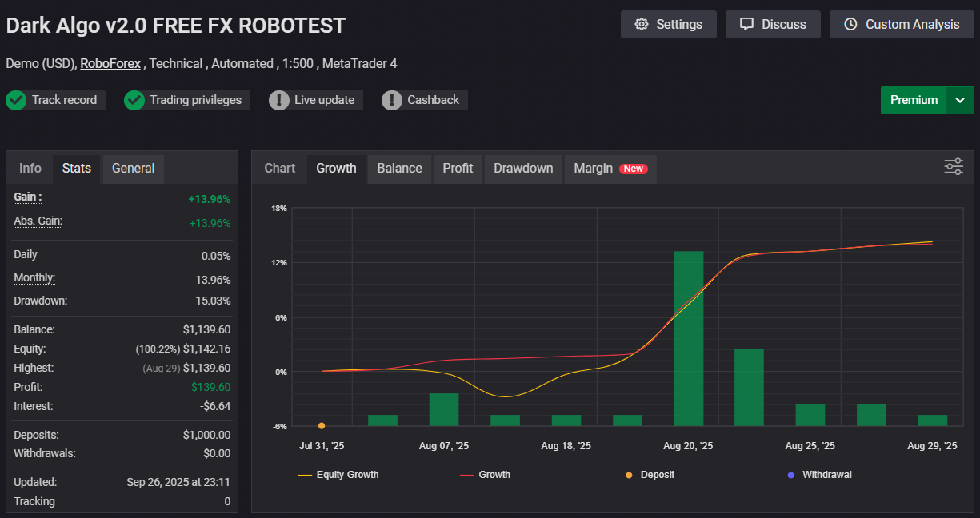This screenshot has height=518, width=980.
Task: Open the RoboForex broker link
Action: click(x=110, y=63)
